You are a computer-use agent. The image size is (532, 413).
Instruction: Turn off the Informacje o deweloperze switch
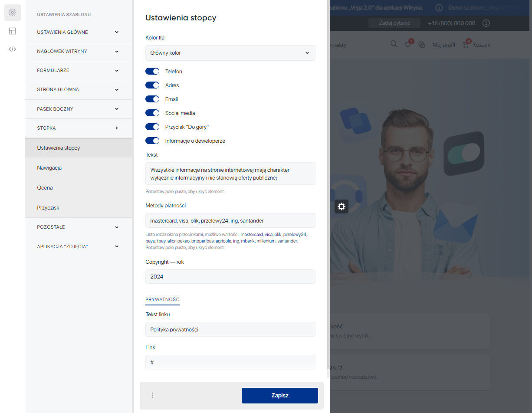pos(152,141)
